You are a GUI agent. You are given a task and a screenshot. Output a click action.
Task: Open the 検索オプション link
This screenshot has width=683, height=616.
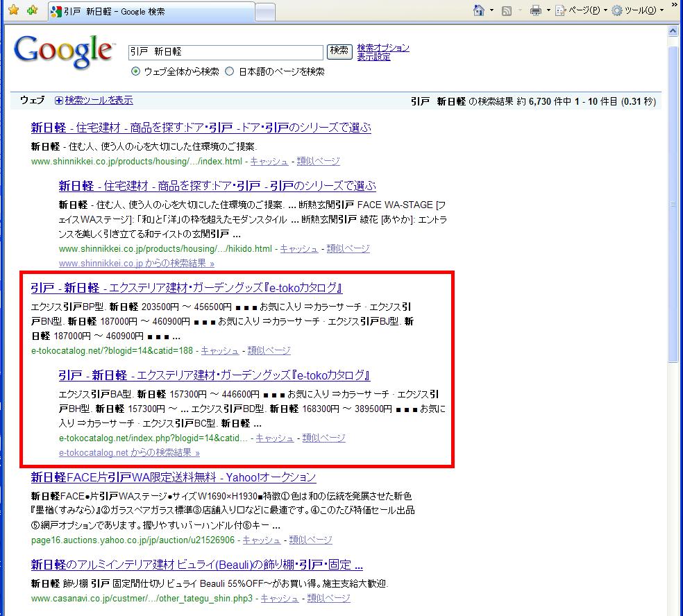(x=383, y=48)
